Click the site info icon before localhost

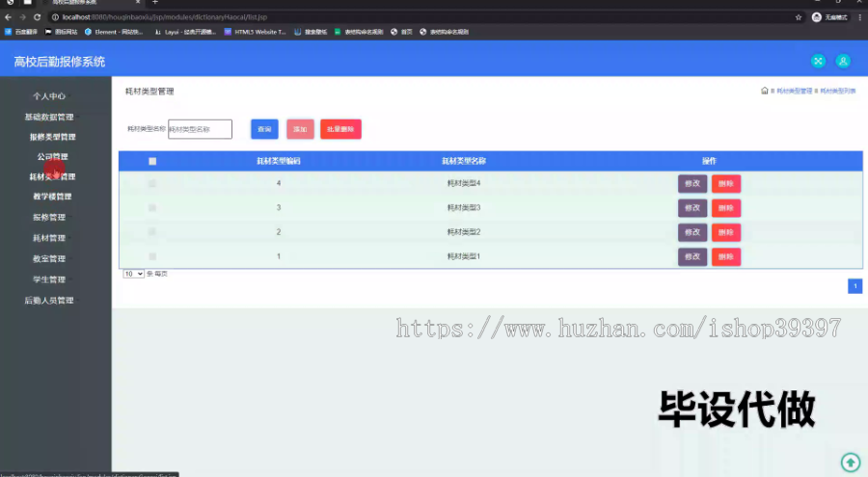pos(55,17)
